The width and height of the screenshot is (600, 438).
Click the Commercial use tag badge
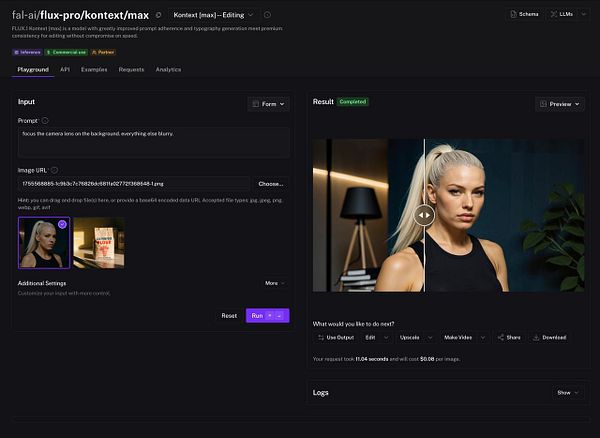pyautogui.click(x=66, y=52)
